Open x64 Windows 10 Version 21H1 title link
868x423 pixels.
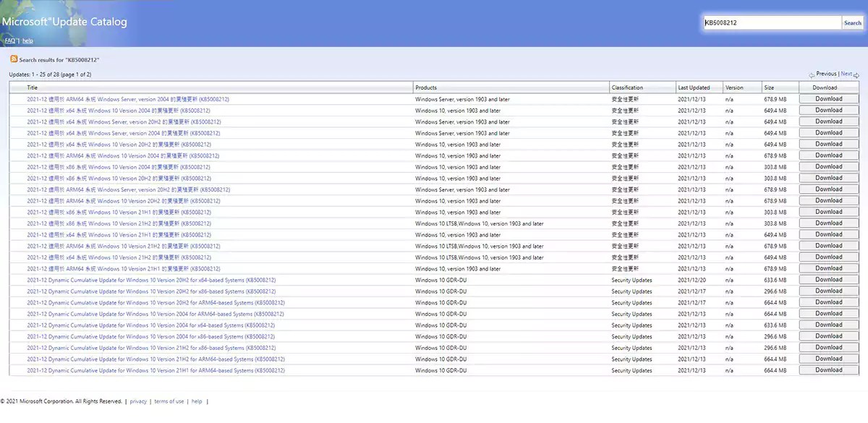click(x=119, y=235)
